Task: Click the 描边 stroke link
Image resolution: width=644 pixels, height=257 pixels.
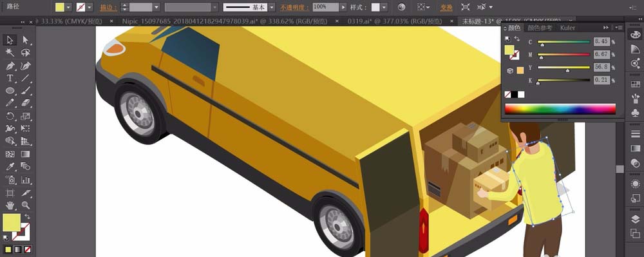Action: click(108, 7)
